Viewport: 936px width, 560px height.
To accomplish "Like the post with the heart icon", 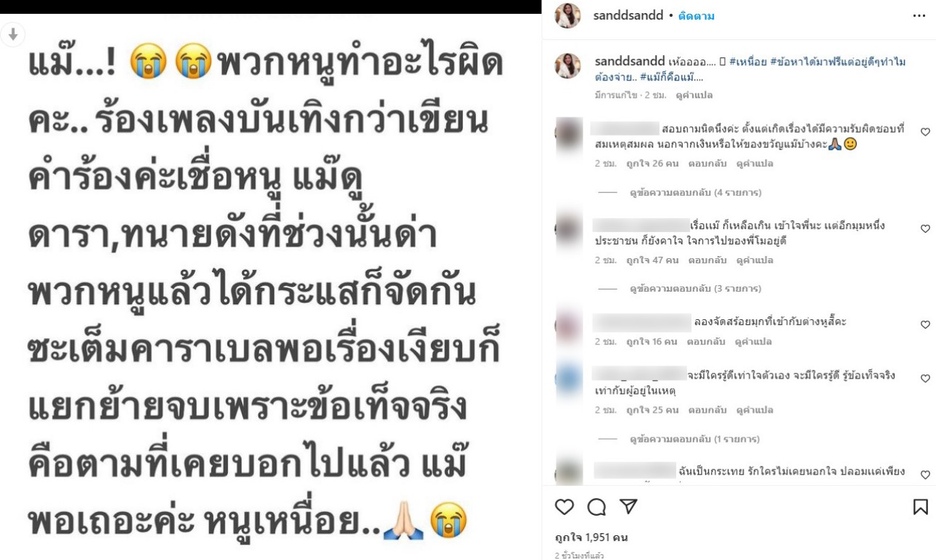I will 565,506.
